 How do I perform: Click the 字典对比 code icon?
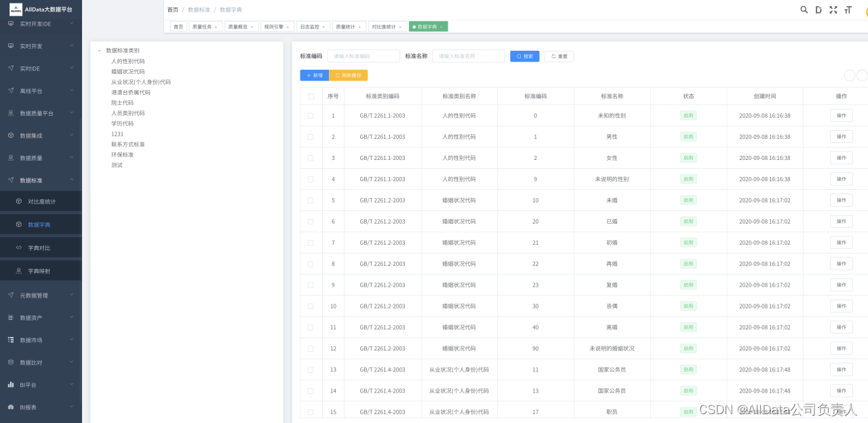[x=19, y=248]
